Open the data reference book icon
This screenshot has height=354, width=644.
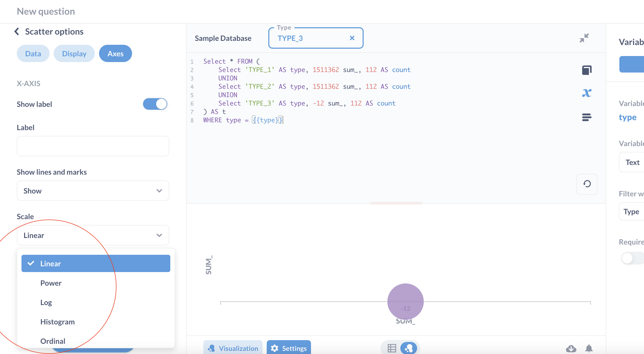pyautogui.click(x=587, y=70)
